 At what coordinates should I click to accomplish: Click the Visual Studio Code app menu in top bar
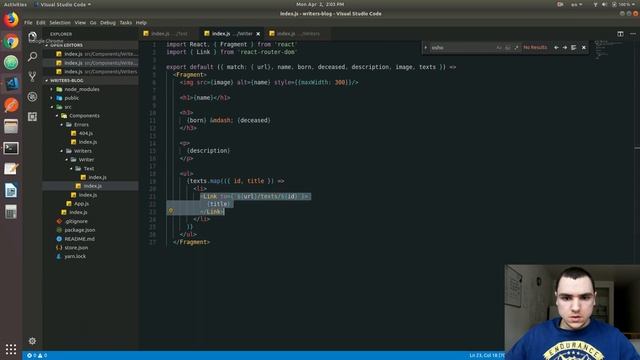coord(63,4)
